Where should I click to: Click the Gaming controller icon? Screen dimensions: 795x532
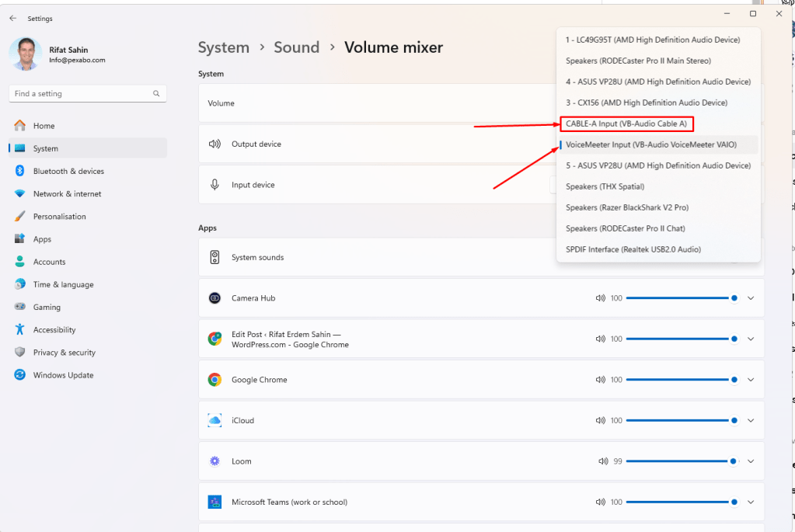19,307
